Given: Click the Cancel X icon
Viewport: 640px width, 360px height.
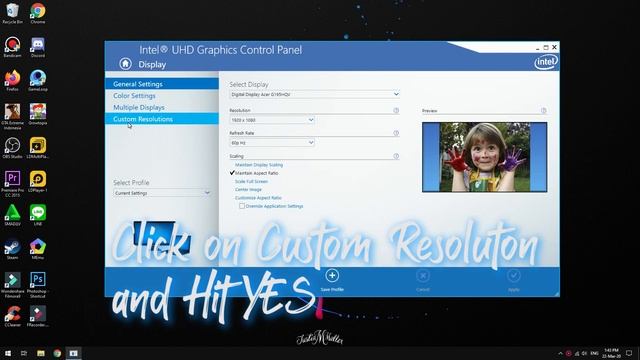Looking at the screenshot, I should coord(423,276).
